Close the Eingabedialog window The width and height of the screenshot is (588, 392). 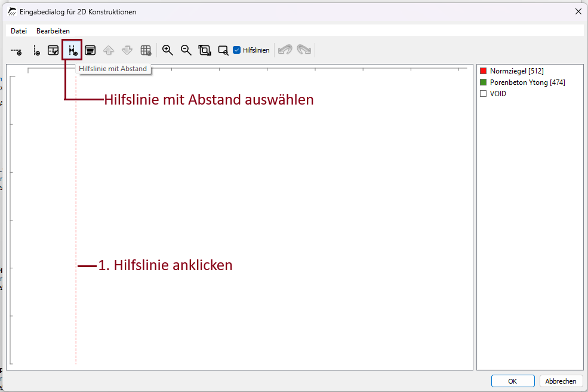point(578,11)
